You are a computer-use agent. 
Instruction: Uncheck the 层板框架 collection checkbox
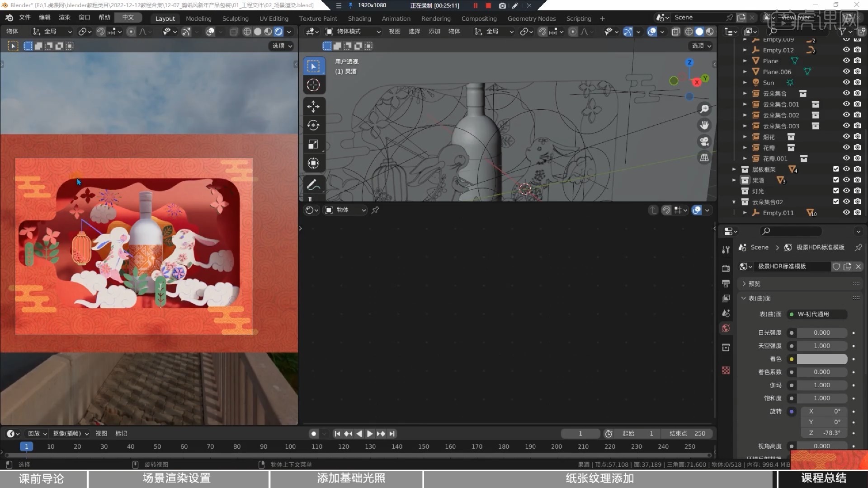pyautogui.click(x=836, y=169)
